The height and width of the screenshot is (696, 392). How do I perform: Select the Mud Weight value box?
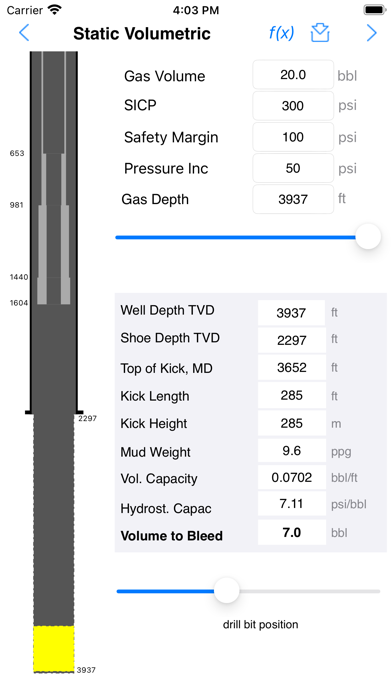point(292,451)
